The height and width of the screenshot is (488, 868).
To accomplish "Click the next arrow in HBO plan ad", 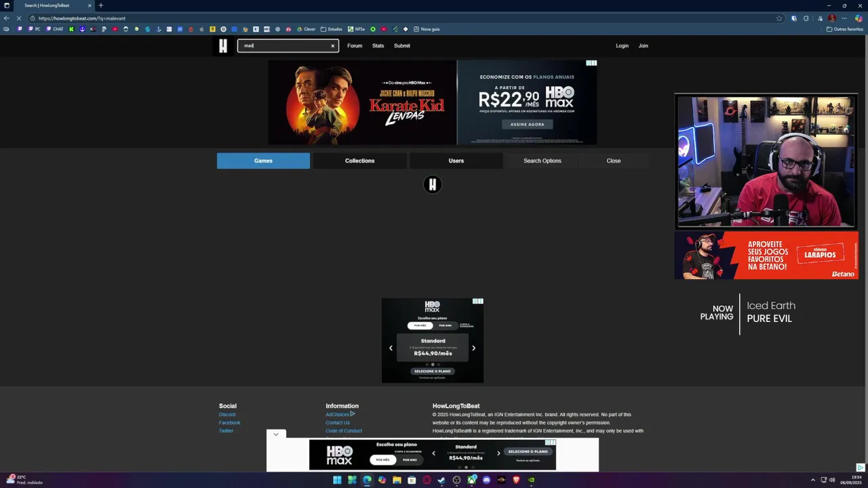I will click(x=473, y=348).
